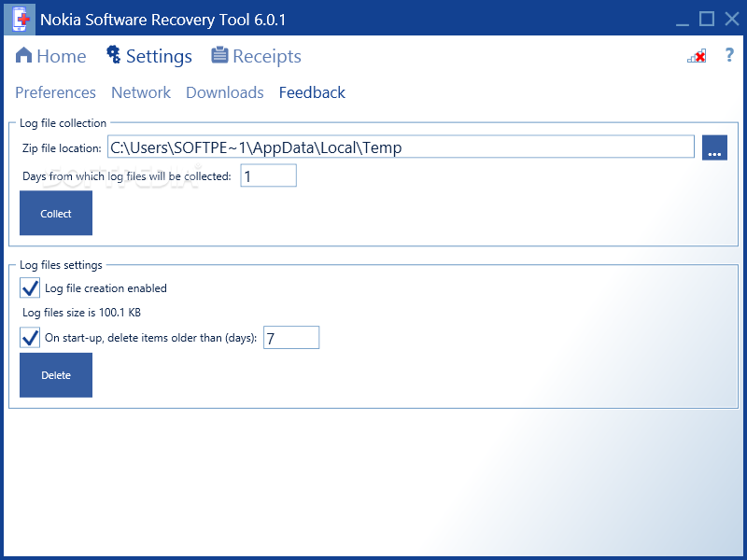Viewport: 747px width, 560px height.
Task: Toggle Log file creation enabled checkbox
Action: (30, 288)
